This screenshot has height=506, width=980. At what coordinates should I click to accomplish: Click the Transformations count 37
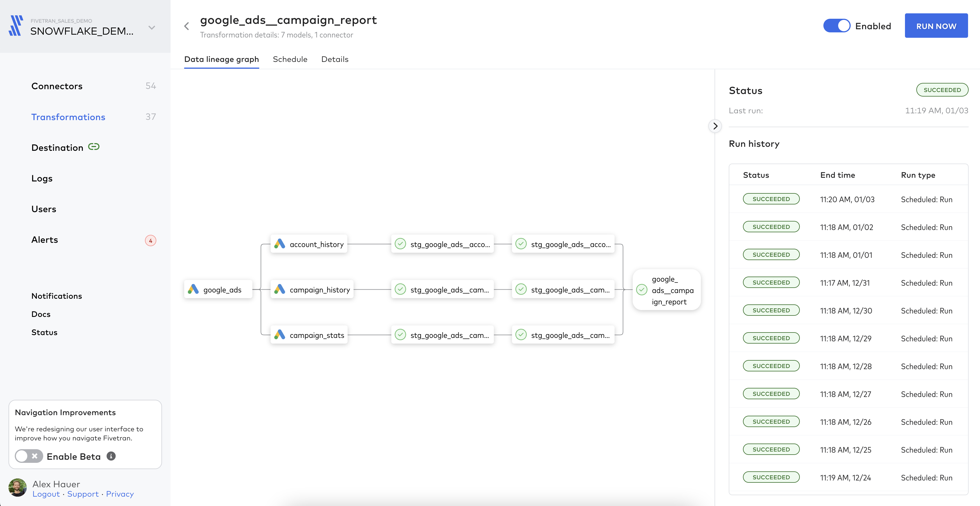(151, 117)
